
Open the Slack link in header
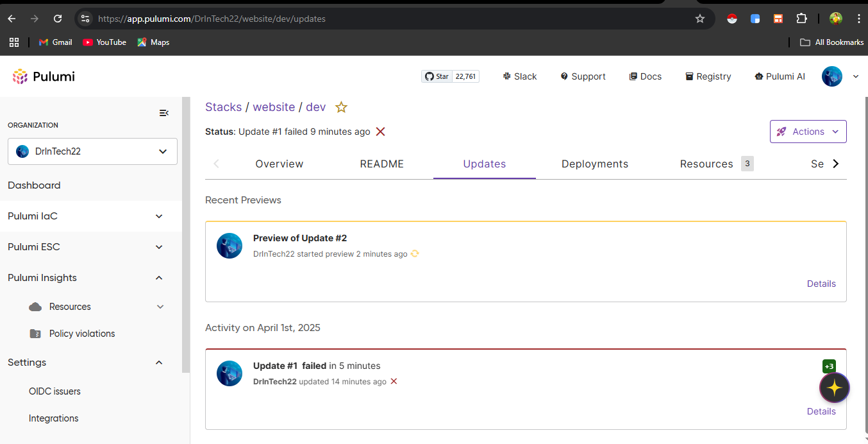pos(520,76)
